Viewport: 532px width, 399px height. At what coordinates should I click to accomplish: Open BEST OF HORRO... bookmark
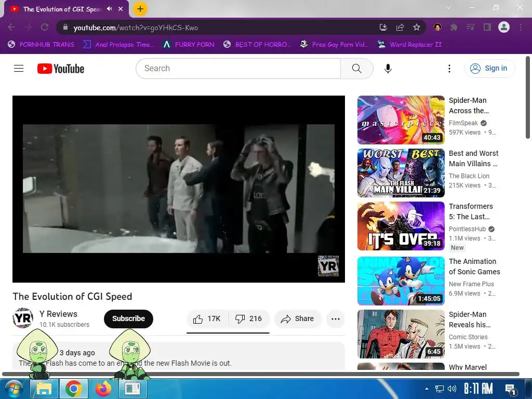[257, 45]
